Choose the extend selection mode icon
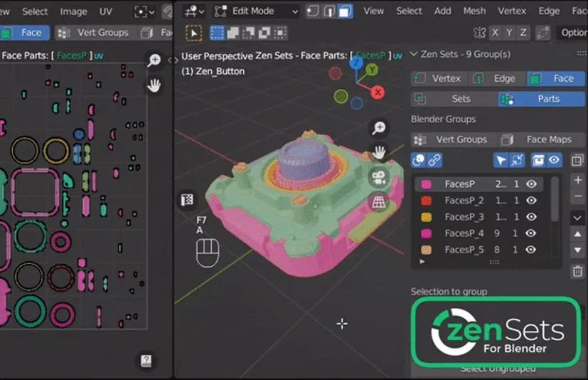588x380 pixels. 233,33
